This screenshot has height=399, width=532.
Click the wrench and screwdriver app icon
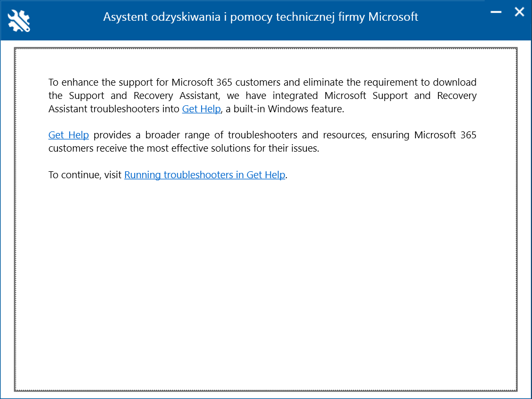19,21
